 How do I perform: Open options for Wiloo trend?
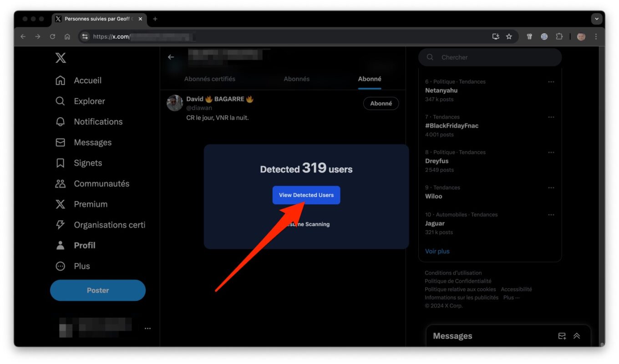click(x=551, y=187)
